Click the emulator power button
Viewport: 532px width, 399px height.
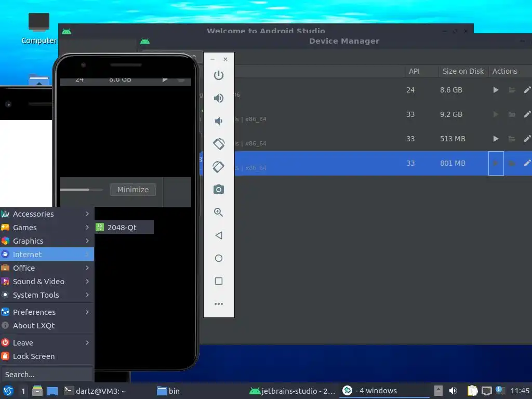[x=219, y=75]
